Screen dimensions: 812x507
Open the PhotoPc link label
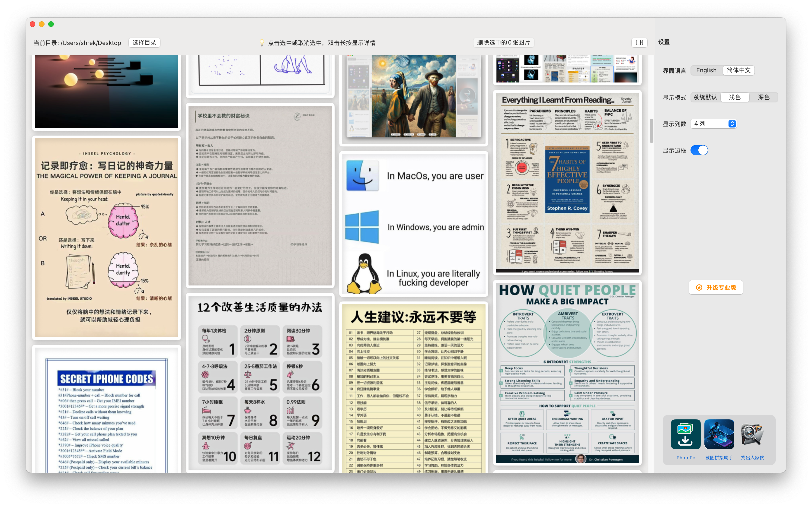click(685, 457)
